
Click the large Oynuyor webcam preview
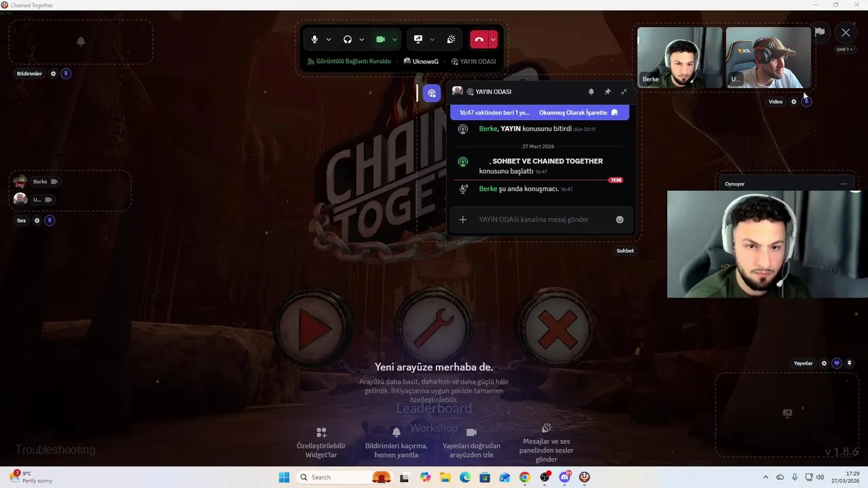(768, 244)
